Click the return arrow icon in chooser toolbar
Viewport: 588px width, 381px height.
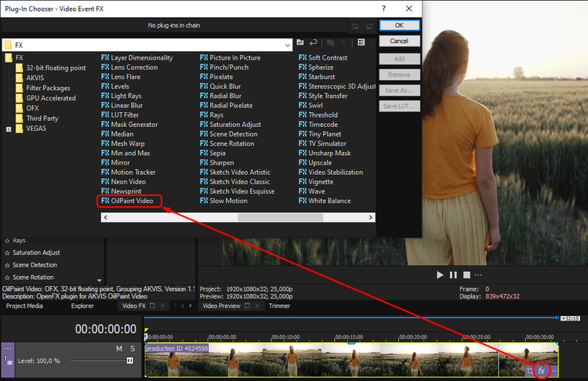(x=313, y=42)
